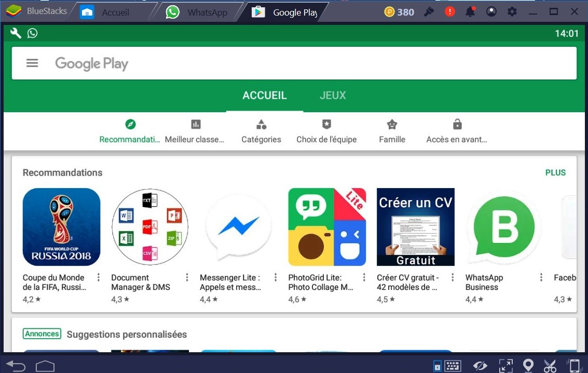
Task: Tap the Android home button
Action: pos(45,366)
